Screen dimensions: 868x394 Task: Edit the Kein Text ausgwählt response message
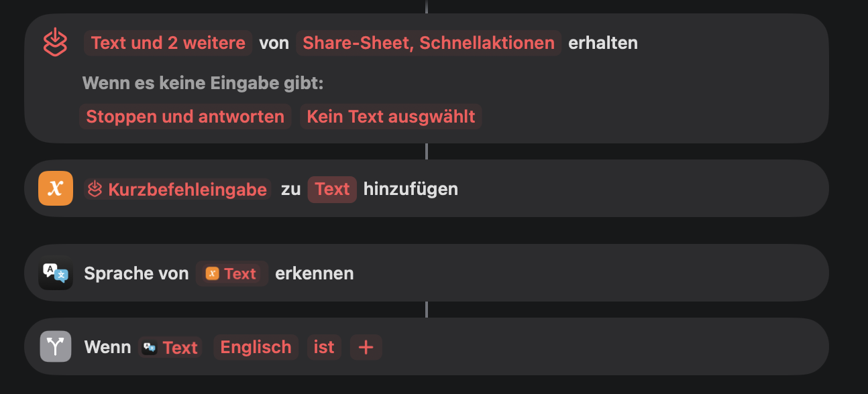[391, 116]
